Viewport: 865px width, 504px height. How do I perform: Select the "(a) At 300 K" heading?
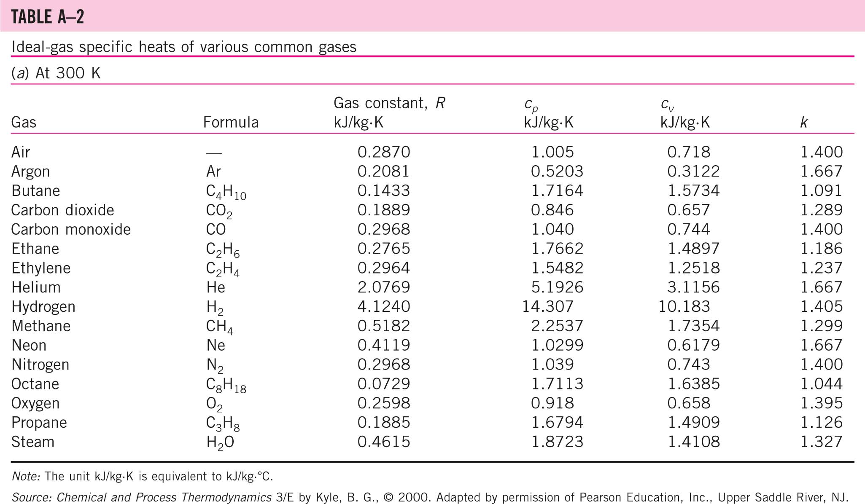point(56,73)
